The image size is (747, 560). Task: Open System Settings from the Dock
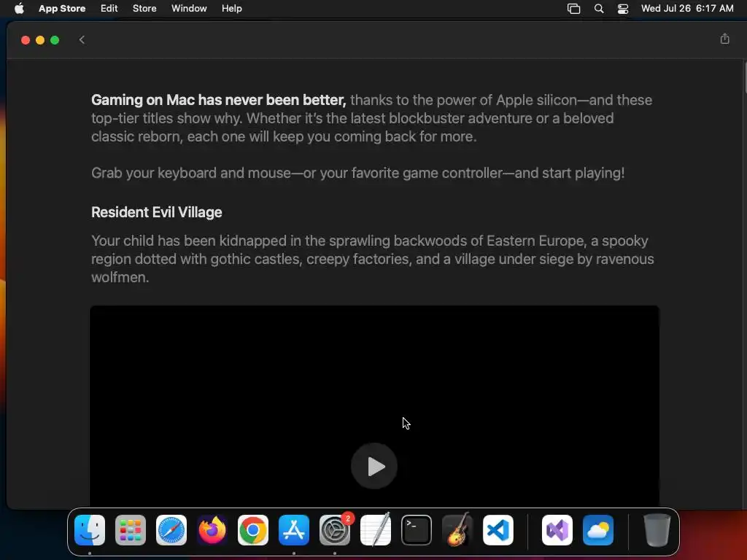pyautogui.click(x=335, y=530)
